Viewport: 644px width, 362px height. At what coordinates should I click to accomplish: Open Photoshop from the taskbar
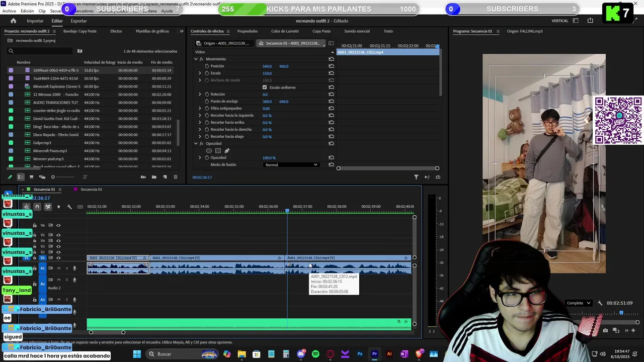[360, 354]
